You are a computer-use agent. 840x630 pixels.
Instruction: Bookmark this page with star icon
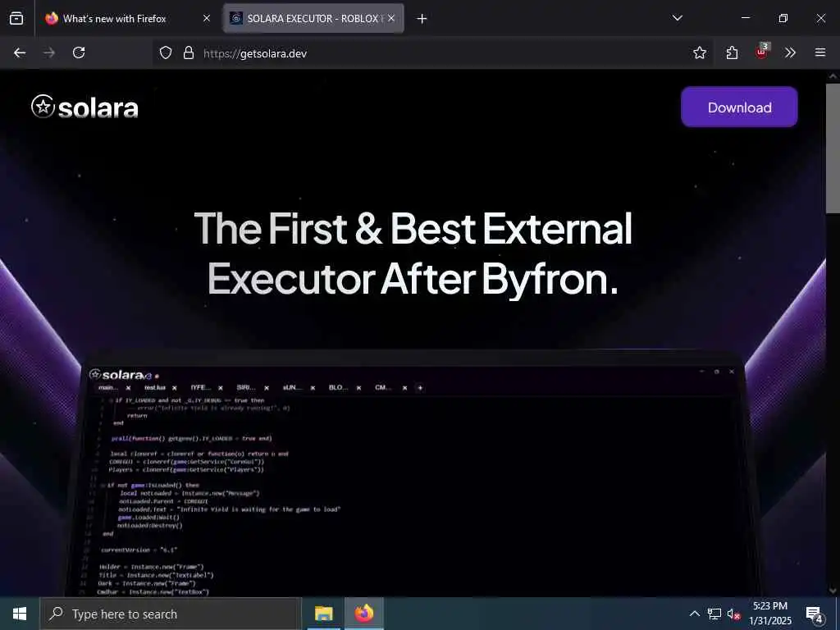(699, 53)
